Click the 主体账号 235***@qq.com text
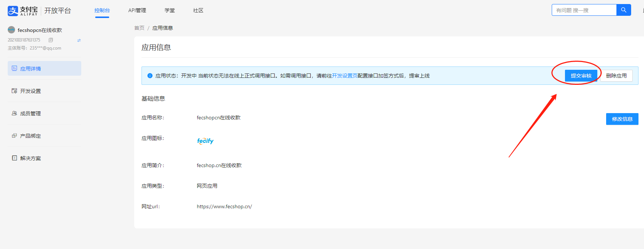Image resolution: width=644 pixels, height=249 pixels. [x=35, y=48]
